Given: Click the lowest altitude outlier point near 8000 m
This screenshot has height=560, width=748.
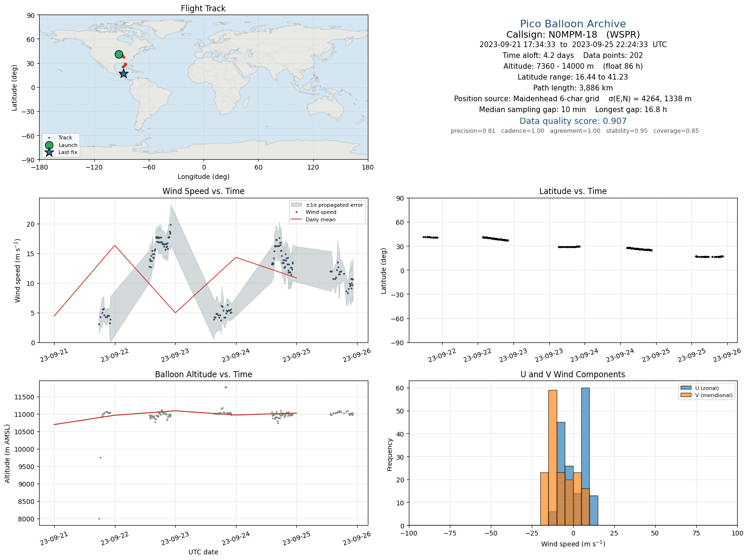Looking at the screenshot, I should coord(99,519).
